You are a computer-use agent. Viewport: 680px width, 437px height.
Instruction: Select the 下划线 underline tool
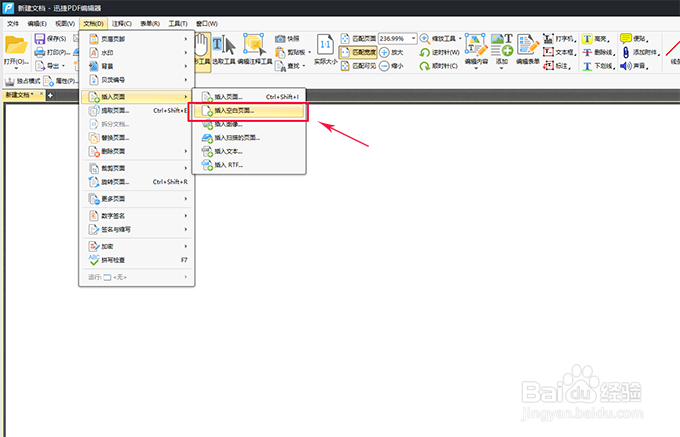[598, 66]
